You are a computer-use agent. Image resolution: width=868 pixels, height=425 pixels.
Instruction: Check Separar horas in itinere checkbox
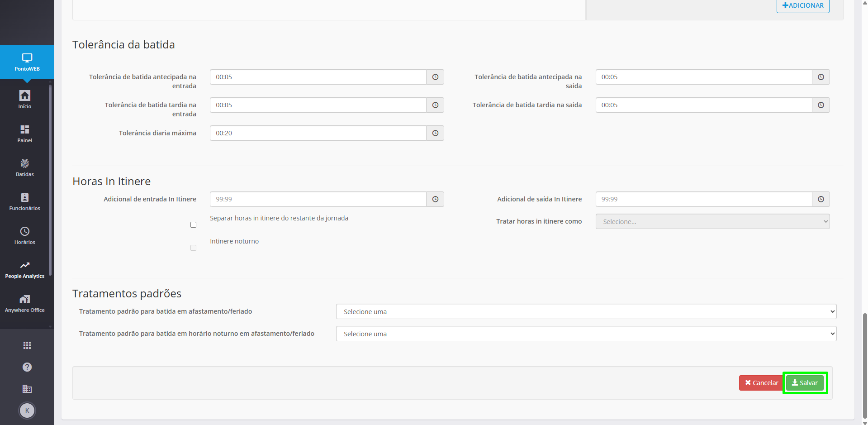pyautogui.click(x=193, y=225)
